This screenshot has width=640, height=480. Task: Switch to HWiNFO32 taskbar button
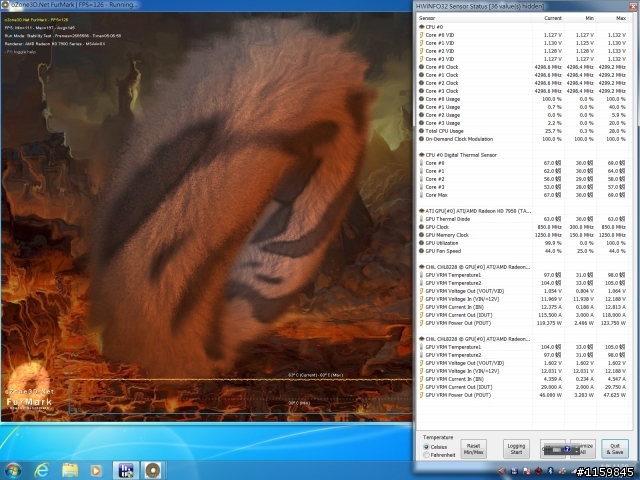[x=126, y=471]
